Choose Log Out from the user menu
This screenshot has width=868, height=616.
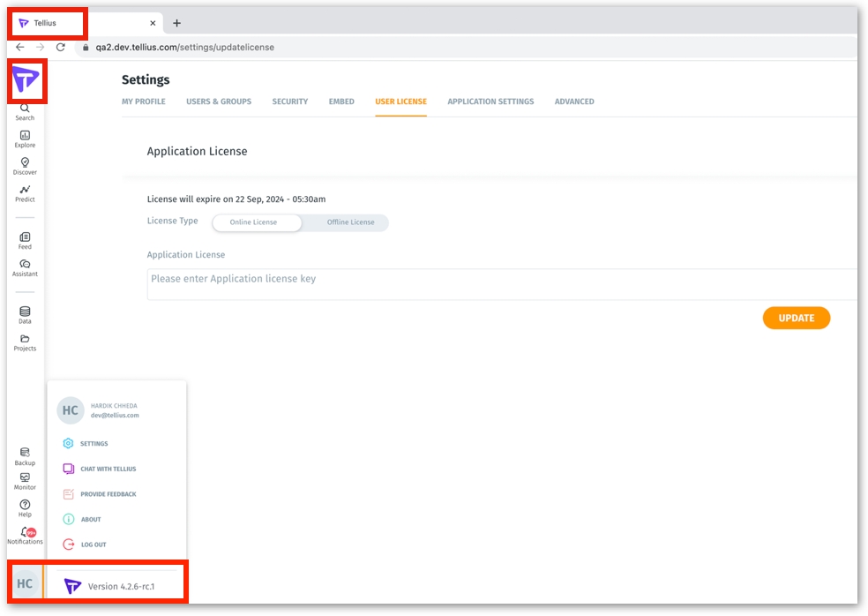click(93, 545)
